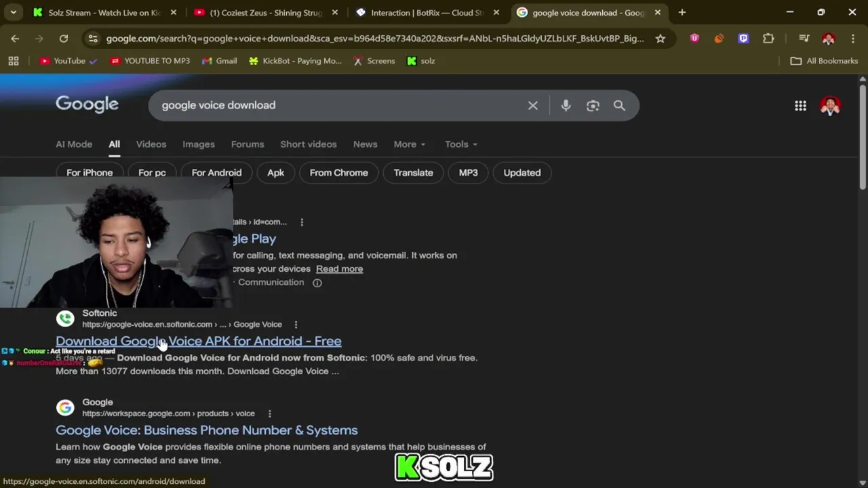
Task: Open the Screens bookmark
Action: click(374, 61)
